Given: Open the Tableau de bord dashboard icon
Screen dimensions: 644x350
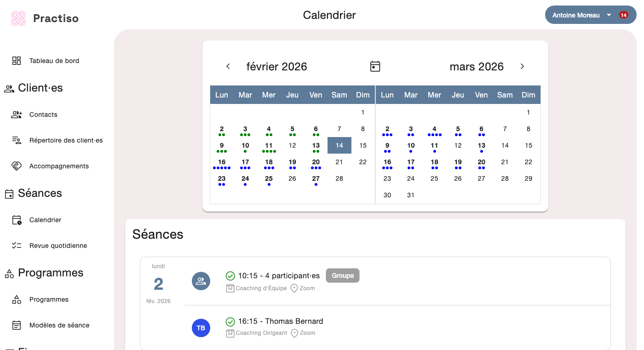Looking at the screenshot, I should point(17,60).
